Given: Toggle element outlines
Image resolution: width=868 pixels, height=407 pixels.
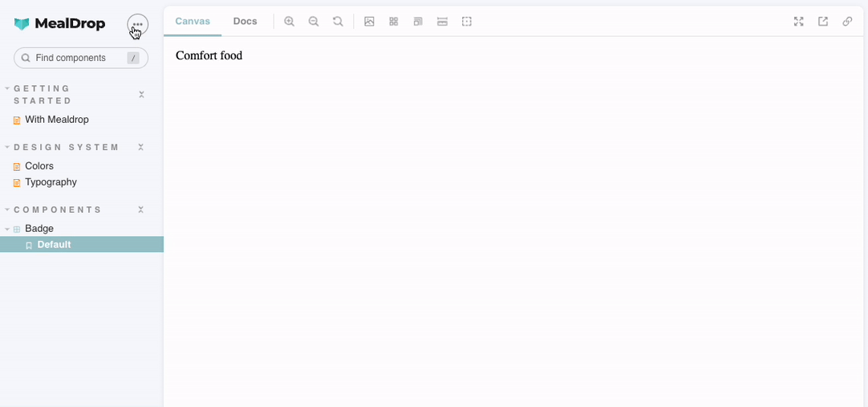Looking at the screenshot, I should 467,22.
